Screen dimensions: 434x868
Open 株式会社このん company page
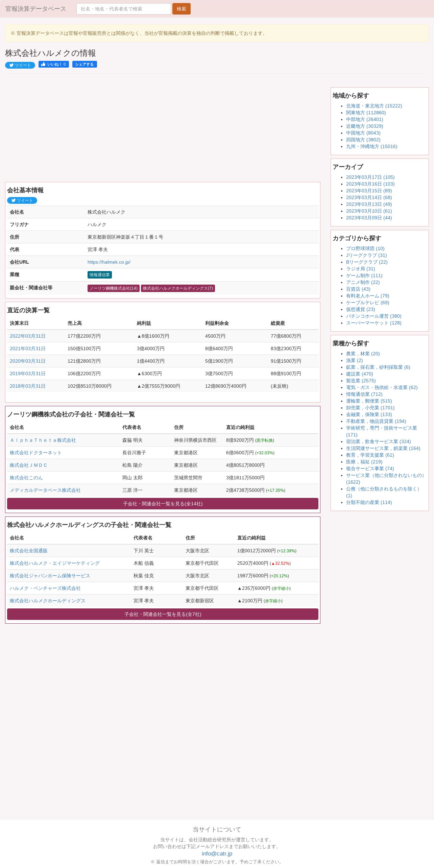(26, 478)
